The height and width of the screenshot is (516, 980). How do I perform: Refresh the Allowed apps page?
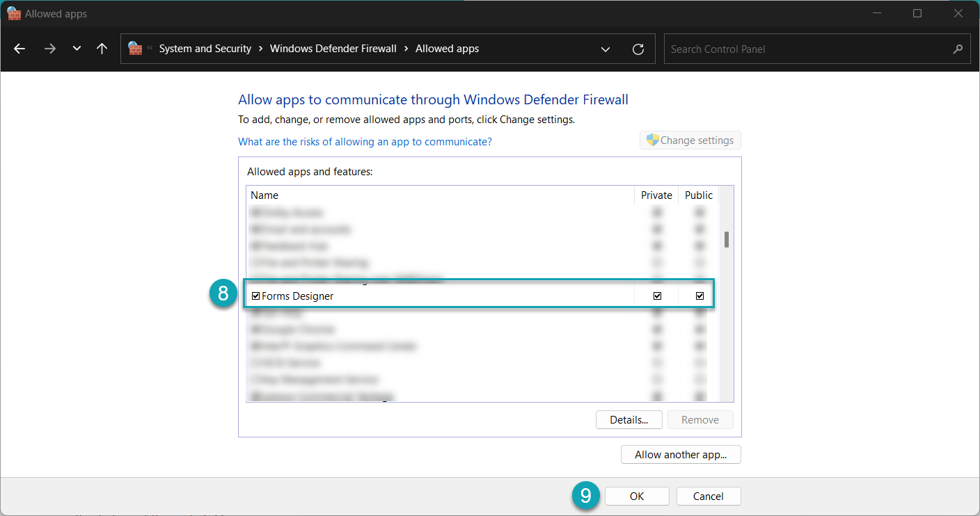pos(638,49)
